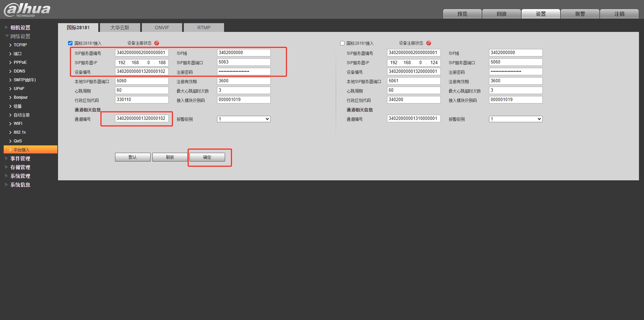This screenshot has height=320, width=644.
Task: Click the 确定 button to save
Action: (207, 157)
